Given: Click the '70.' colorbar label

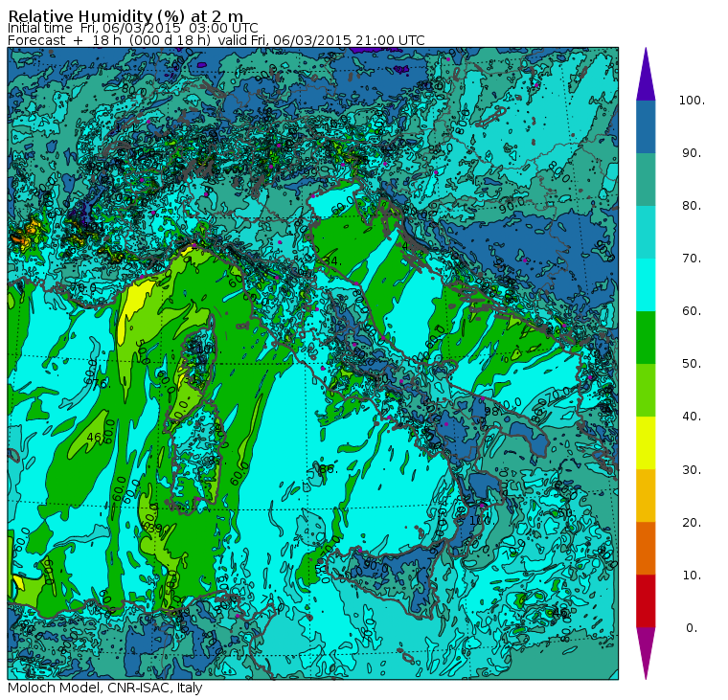Looking at the screenshot, I should [x=692, y=259].
